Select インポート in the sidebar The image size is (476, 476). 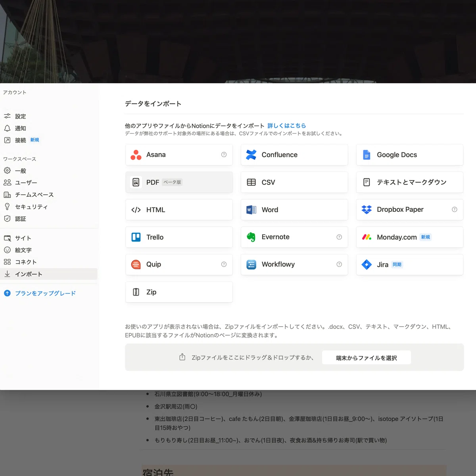point(48,274)
